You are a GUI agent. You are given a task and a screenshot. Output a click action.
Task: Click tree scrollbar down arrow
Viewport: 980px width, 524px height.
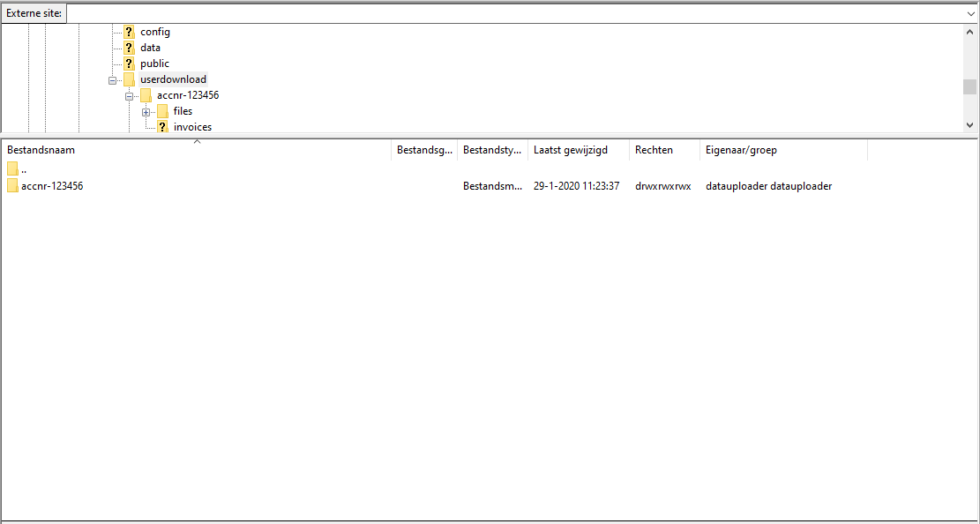970,125
